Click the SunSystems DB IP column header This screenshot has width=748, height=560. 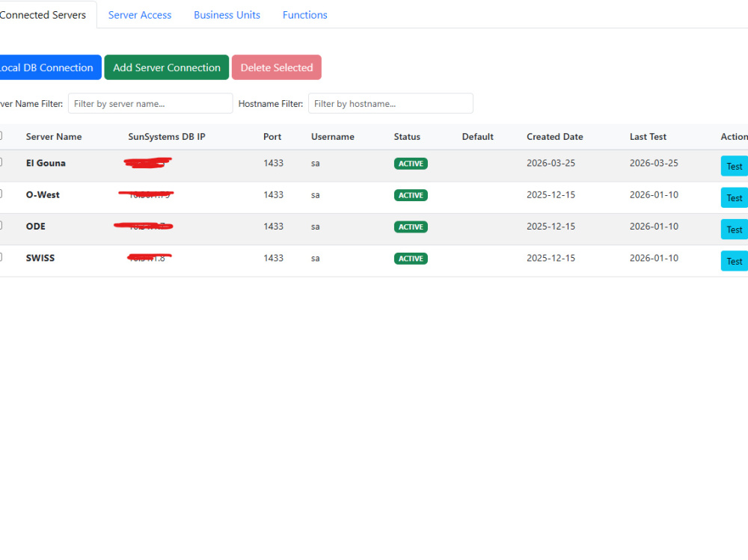coord(167,136)
